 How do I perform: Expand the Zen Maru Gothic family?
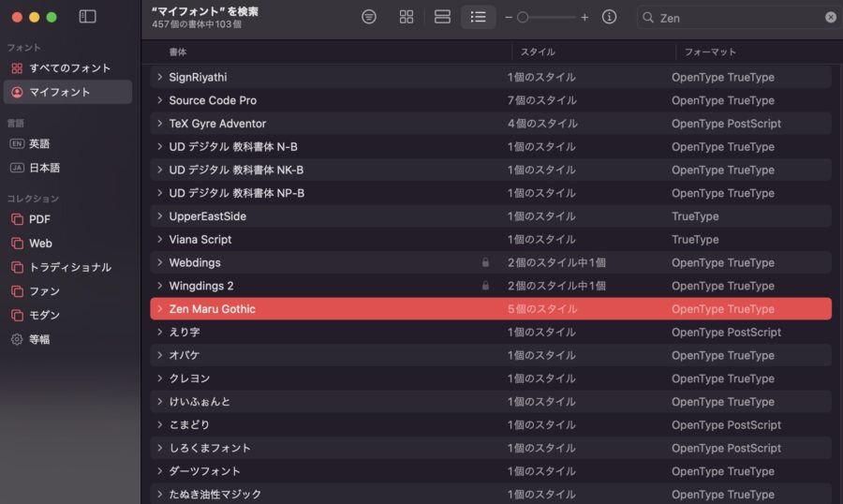[x=159, y=309]
